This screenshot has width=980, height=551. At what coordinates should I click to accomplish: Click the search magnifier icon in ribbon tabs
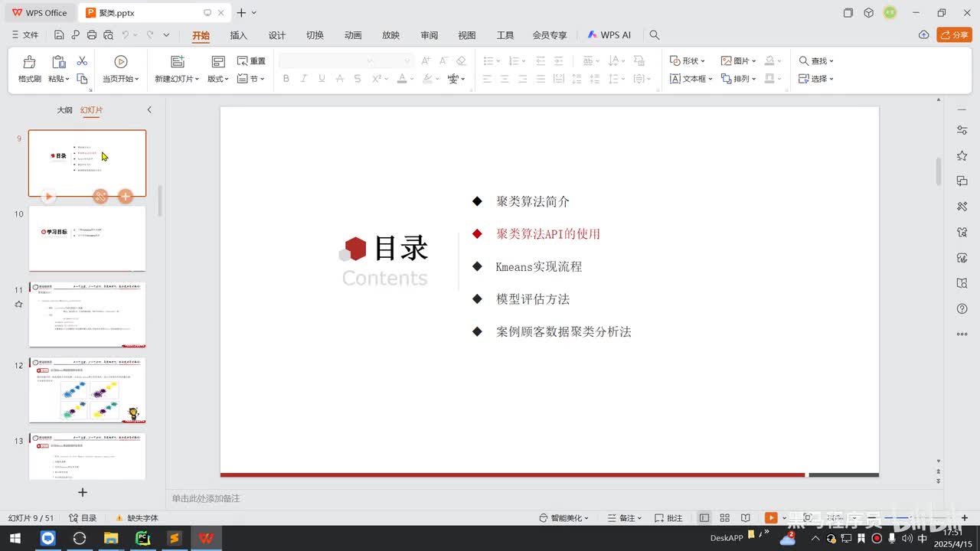click(x=655, y=35)
